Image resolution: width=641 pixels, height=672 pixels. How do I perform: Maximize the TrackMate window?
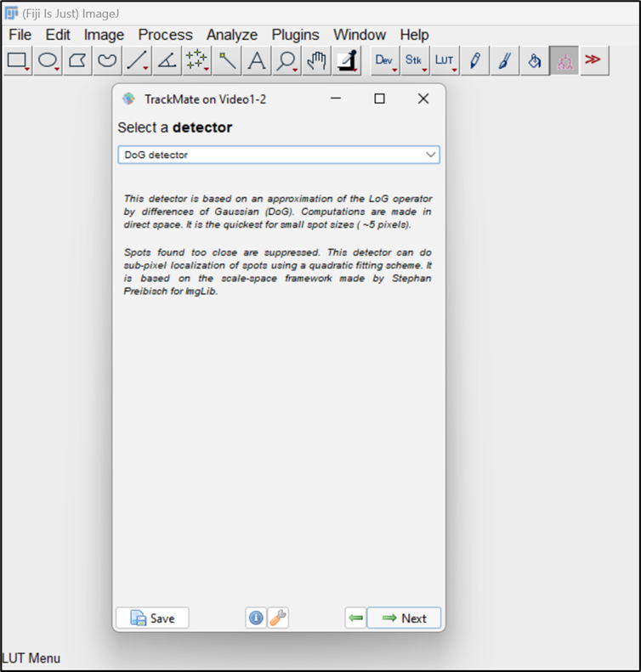pyautogui.click(x=379, y=99)
